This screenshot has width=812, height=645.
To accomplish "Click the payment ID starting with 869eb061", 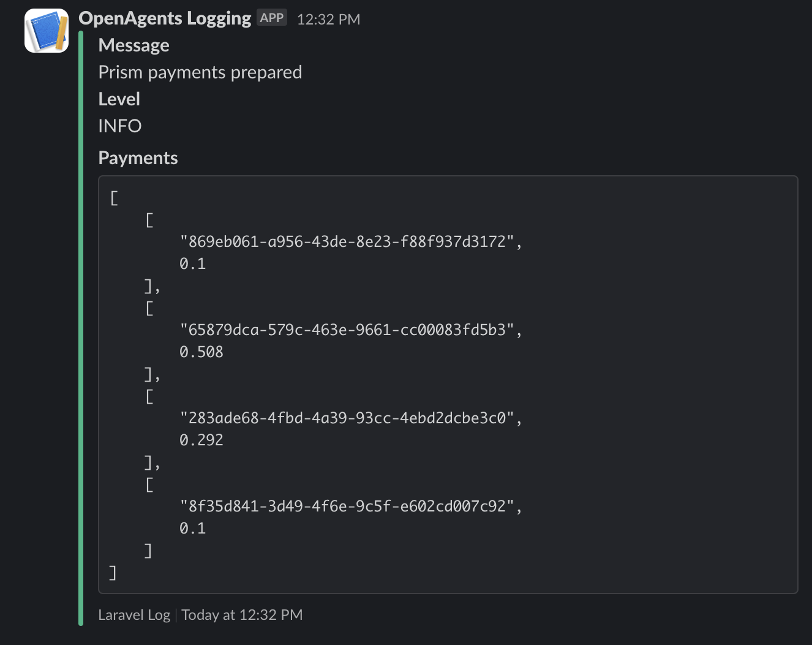I will [x=347, y=242].
